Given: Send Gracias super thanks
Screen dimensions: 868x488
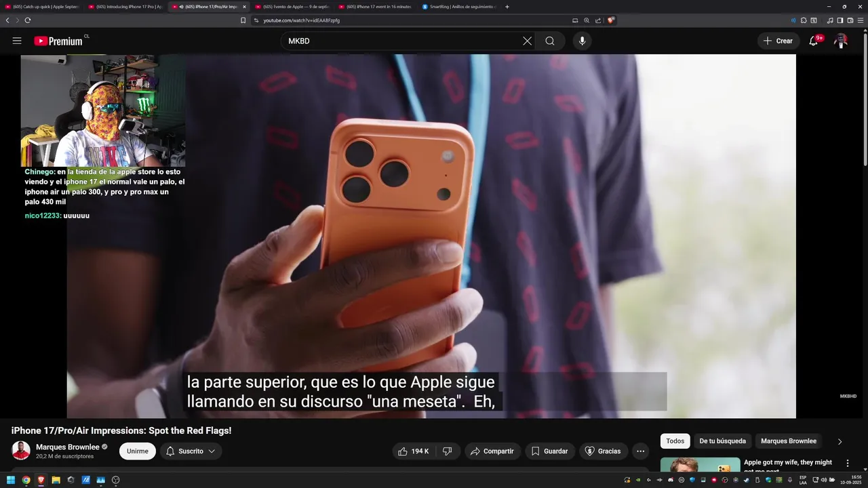Looking at the screenshot, I should pos(604,451).
